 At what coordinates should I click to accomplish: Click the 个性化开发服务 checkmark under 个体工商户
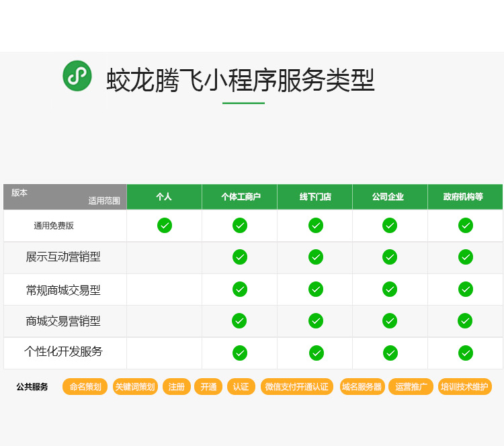click(240, 353)
